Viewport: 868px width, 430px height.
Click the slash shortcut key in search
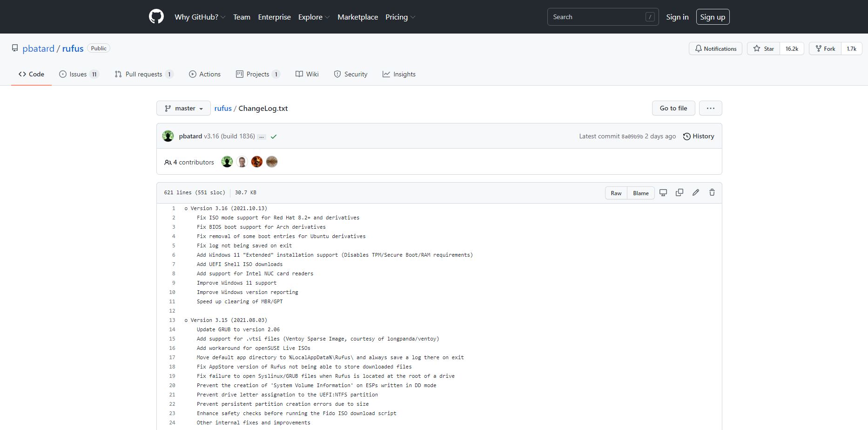tap(650, 17)
